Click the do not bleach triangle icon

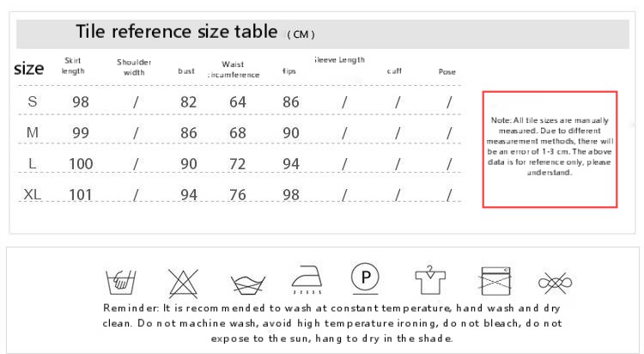click(182, 281)
